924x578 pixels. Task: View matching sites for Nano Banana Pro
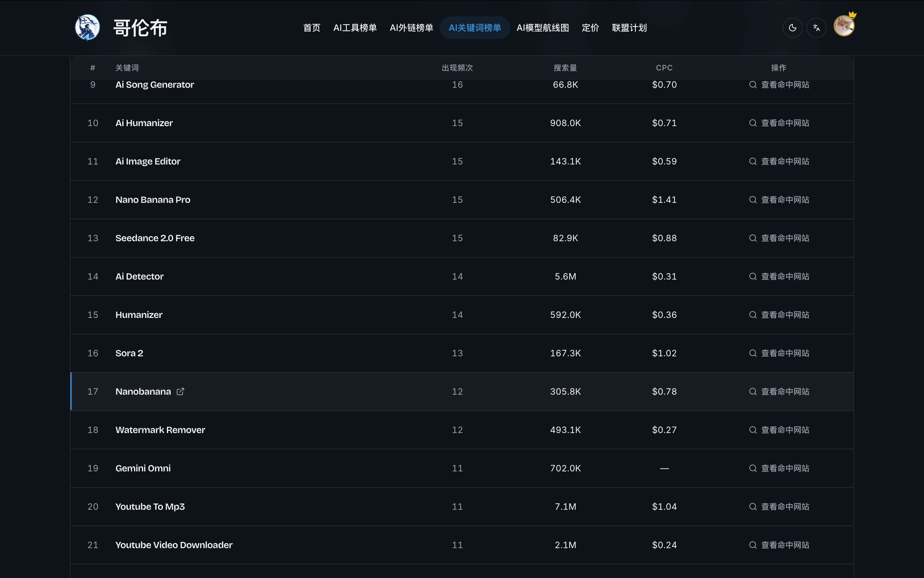[x=779, y=200]
